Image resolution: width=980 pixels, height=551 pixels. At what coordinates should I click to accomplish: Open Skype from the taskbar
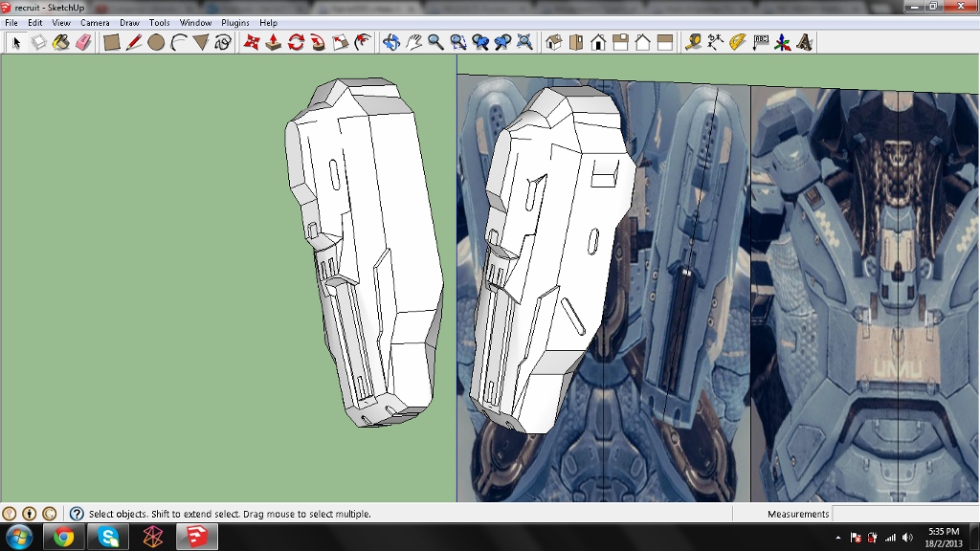108,537
